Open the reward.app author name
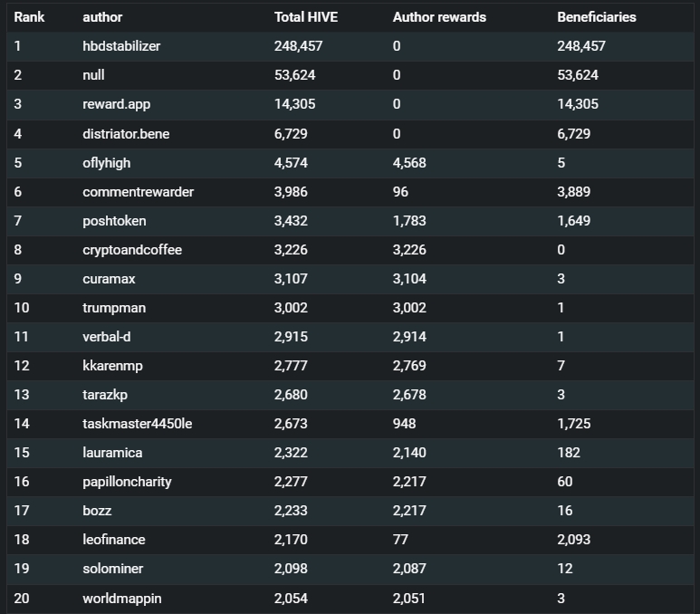This screenshot has width=700, height=614. click(x=117, y=104)
